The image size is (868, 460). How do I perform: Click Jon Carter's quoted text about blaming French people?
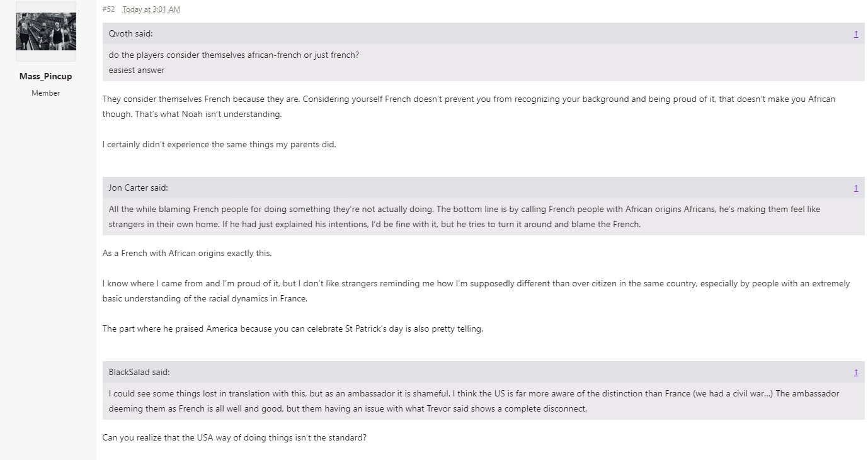pyautogui.click(x=464, y=216)
